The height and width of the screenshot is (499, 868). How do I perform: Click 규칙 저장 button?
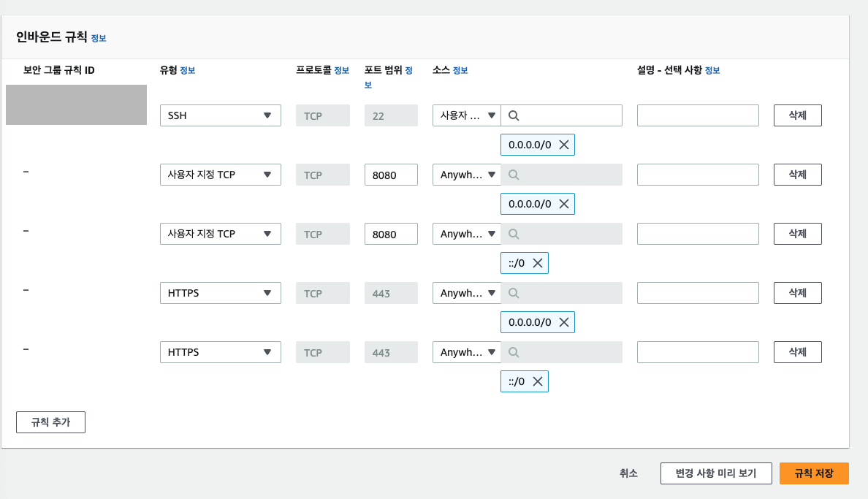coord(814,473)
